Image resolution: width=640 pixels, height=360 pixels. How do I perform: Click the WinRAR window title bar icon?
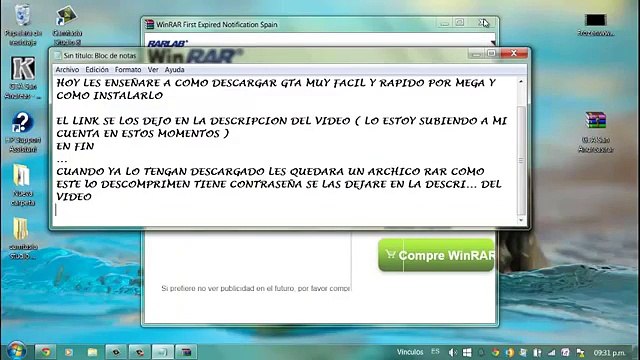pyautogui.click(x=149, y=24)
